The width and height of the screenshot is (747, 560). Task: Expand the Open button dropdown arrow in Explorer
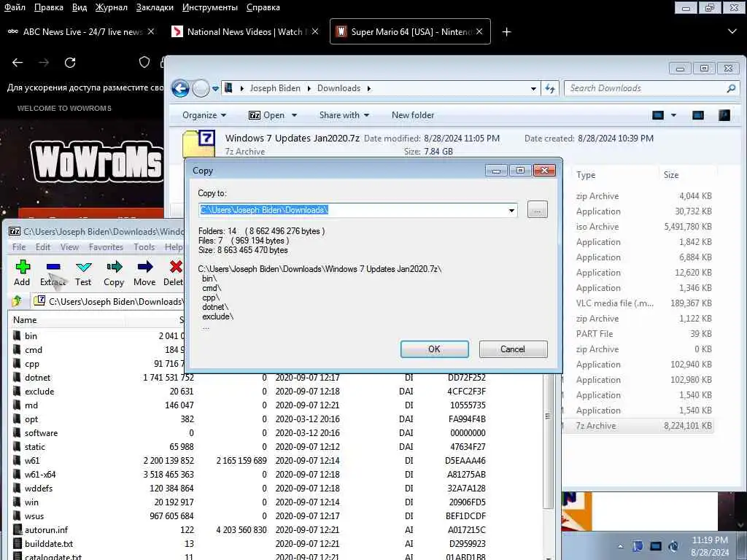[294, 115]
